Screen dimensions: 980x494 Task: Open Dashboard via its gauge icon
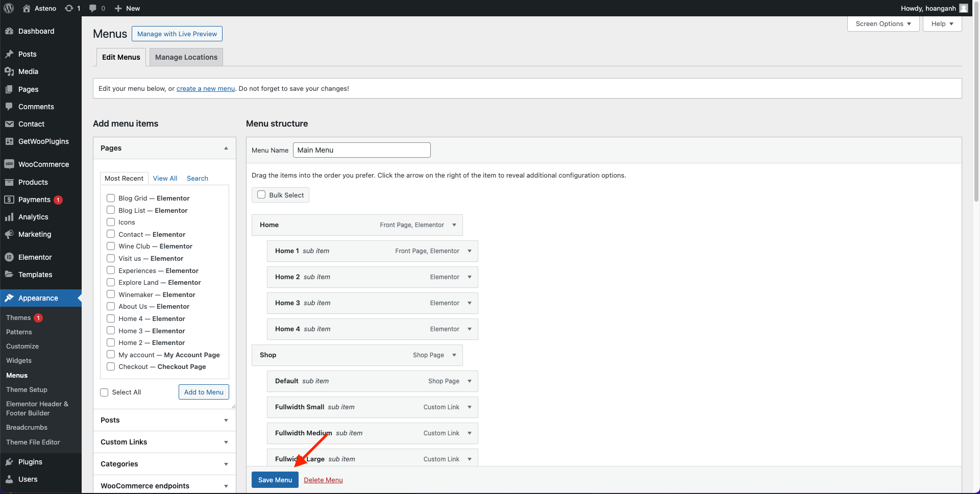tap(9, 31)
